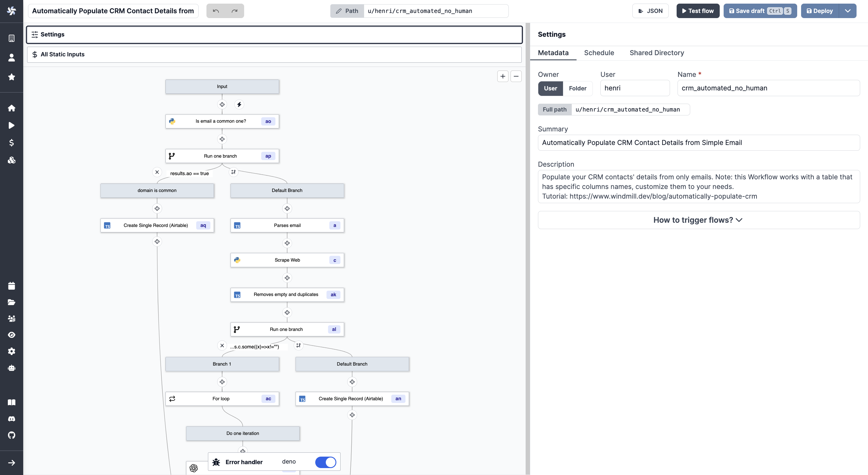The height and width of the screenshot is (475, 868).
Task: Open Variables dollar icon in sidebar
Action: pos(11,143)
